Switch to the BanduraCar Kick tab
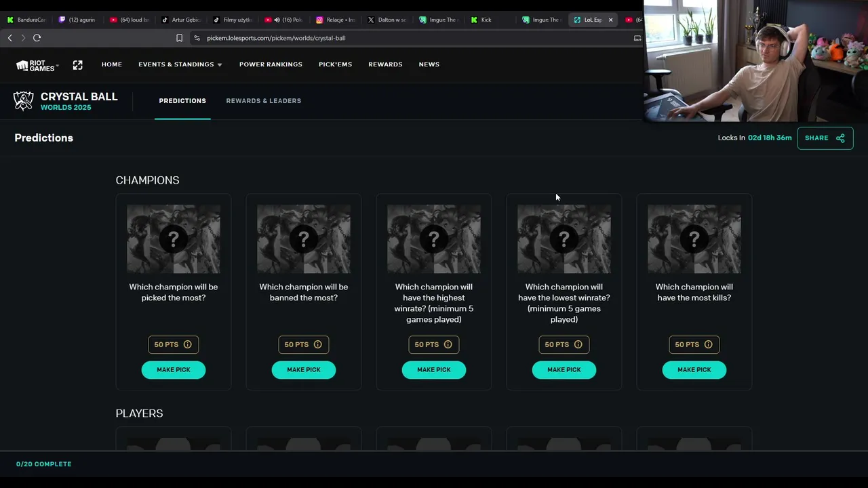The height and width of the screenshot is (488, 868). click(x=27, y=20)
